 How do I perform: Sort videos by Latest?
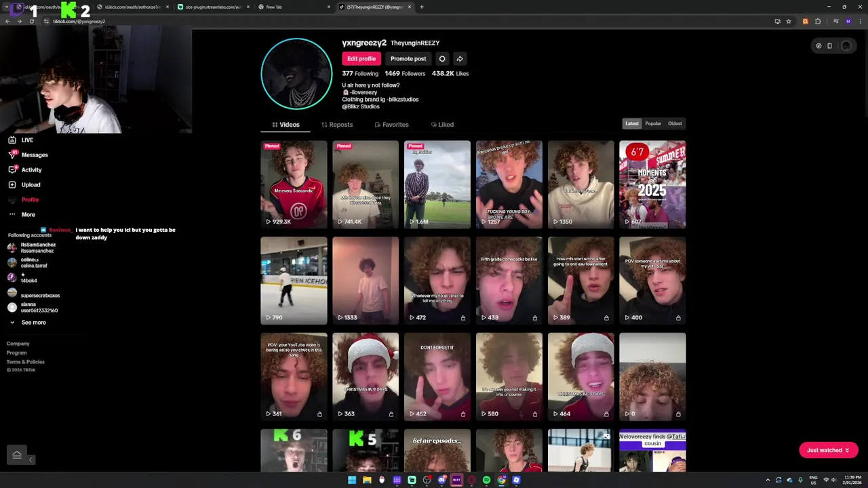click(632, 123)
